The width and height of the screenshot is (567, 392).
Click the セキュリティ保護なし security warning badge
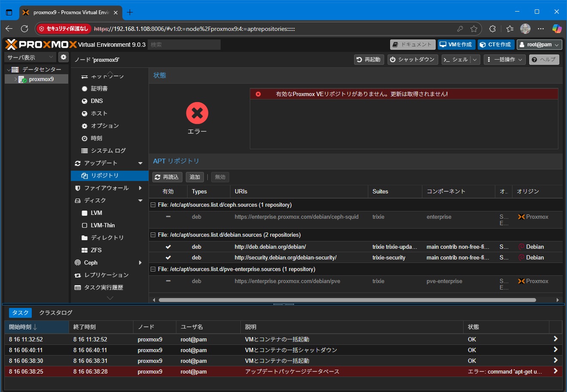(x=64, y=29)
